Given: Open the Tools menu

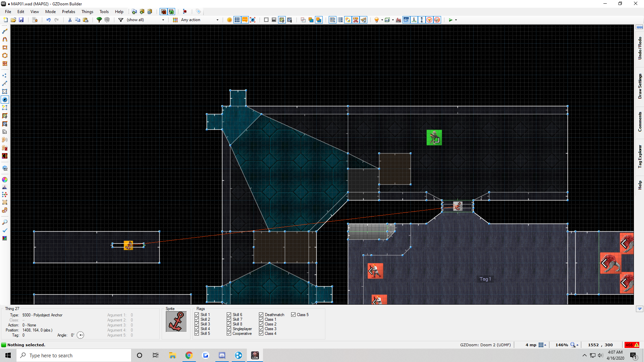Looking at the screenshot, I should [x=104, y=12].
